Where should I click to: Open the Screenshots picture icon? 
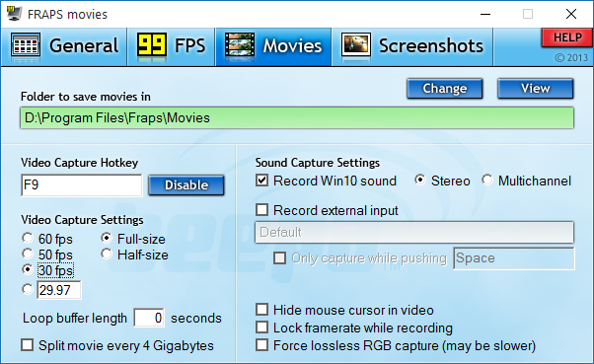(356, 44)
